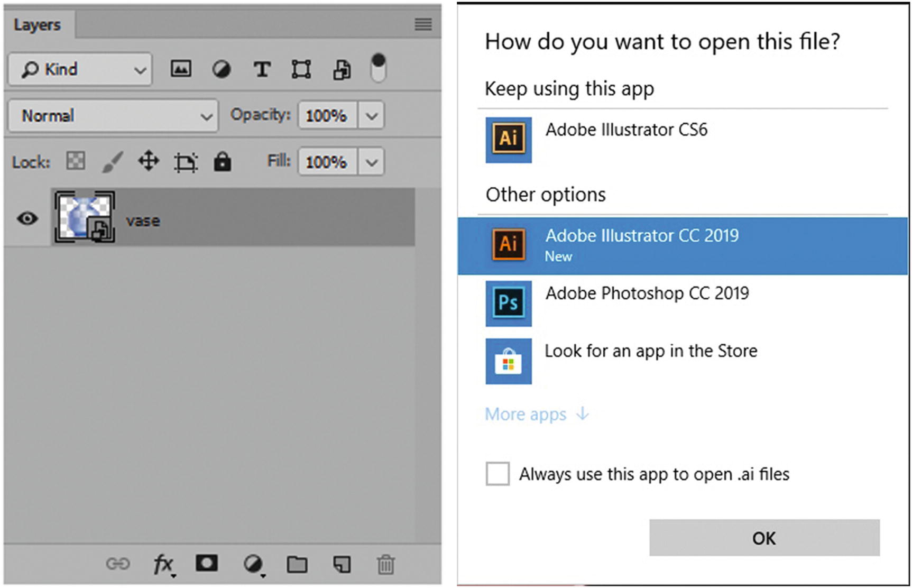Open the Kind filter dropdown
The image size is (912, 588).
pos(80,69)
